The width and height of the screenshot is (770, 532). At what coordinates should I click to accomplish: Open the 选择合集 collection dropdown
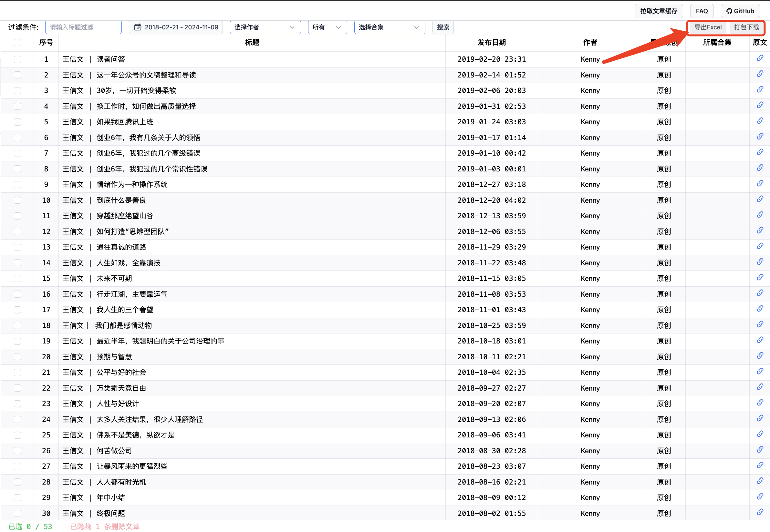click(389, 27)
